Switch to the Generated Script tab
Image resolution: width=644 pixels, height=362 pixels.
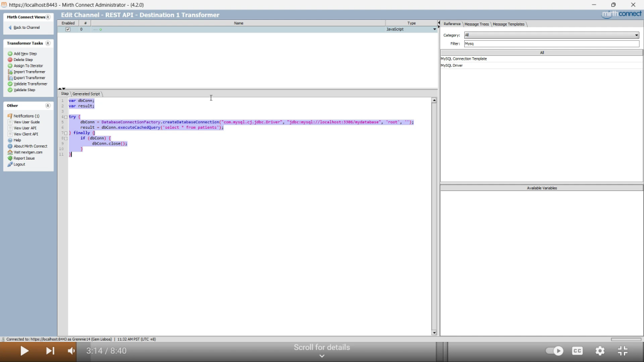[x=86, y=94]
